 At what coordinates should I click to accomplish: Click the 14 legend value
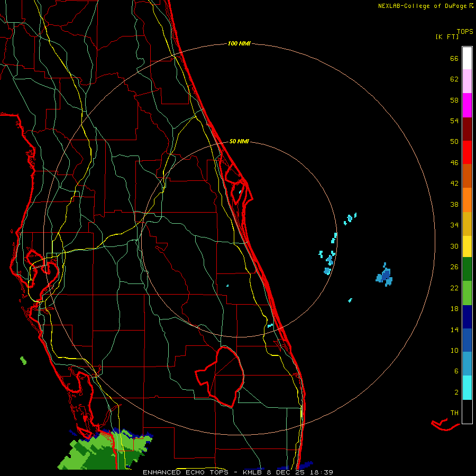[454, 329]
